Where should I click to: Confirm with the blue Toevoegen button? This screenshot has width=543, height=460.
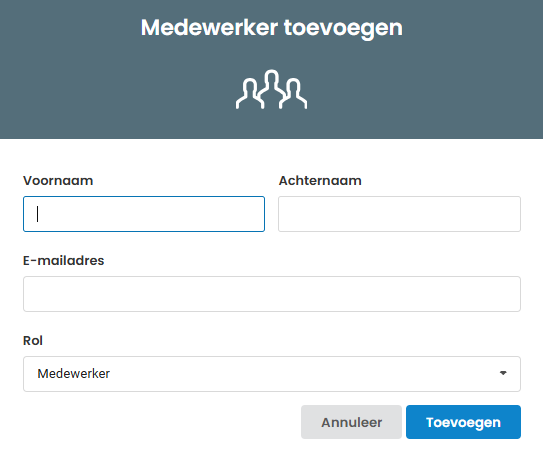point(463,422)
